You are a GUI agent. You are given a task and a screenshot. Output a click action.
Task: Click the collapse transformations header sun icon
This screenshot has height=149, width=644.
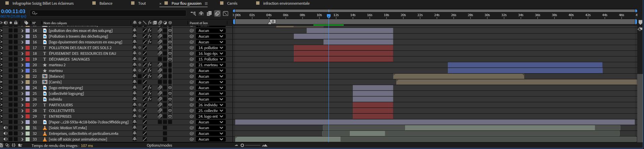140,23
